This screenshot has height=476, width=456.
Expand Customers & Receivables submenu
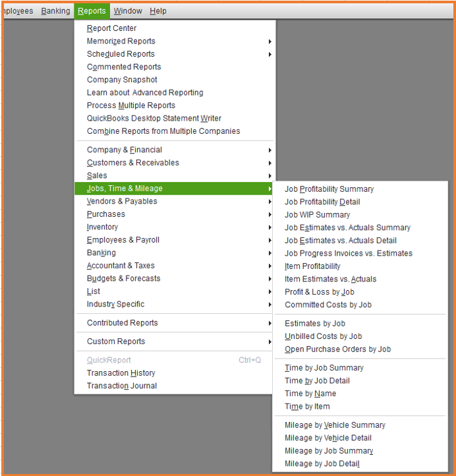click(175, 163)
